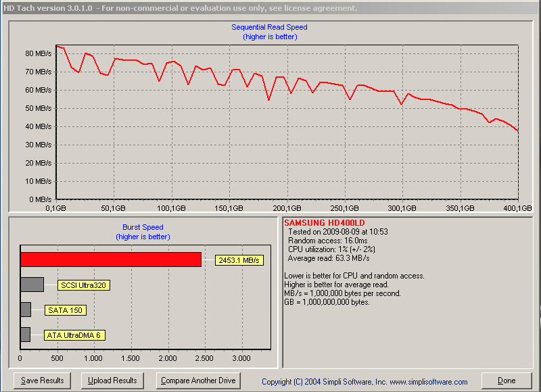541x392 pixels.
Task: Click the 80 MB/s axis label
Action: [39, 53]
